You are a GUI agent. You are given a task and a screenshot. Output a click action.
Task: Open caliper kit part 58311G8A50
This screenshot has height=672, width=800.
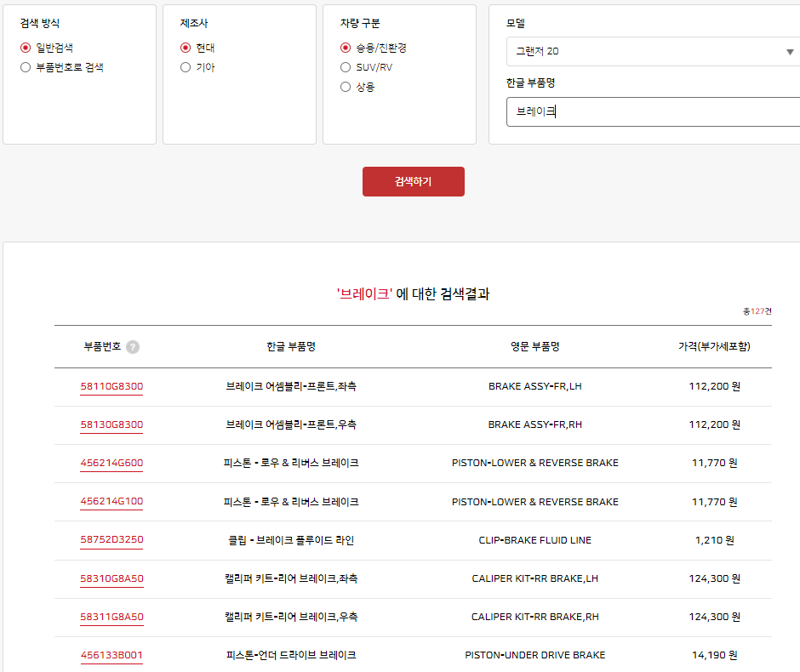[x=111, y=617]
